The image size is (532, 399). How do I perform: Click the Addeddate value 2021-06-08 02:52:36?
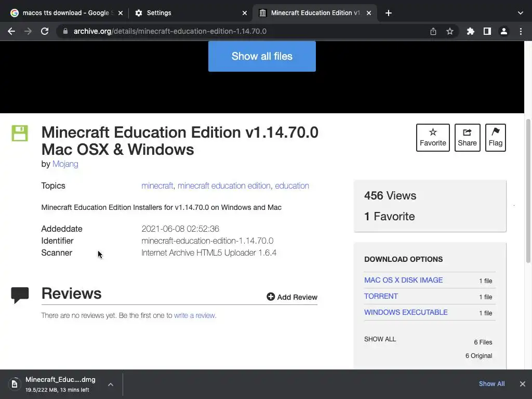click(180, 229)
